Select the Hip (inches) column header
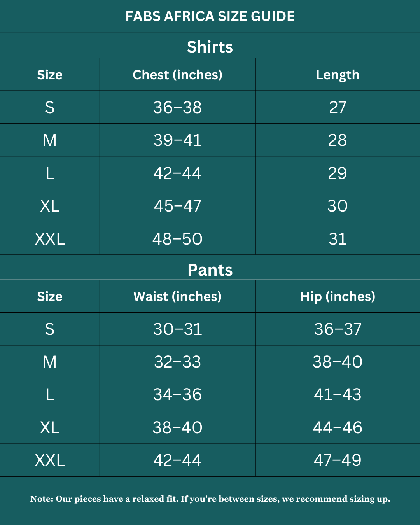 338,296
